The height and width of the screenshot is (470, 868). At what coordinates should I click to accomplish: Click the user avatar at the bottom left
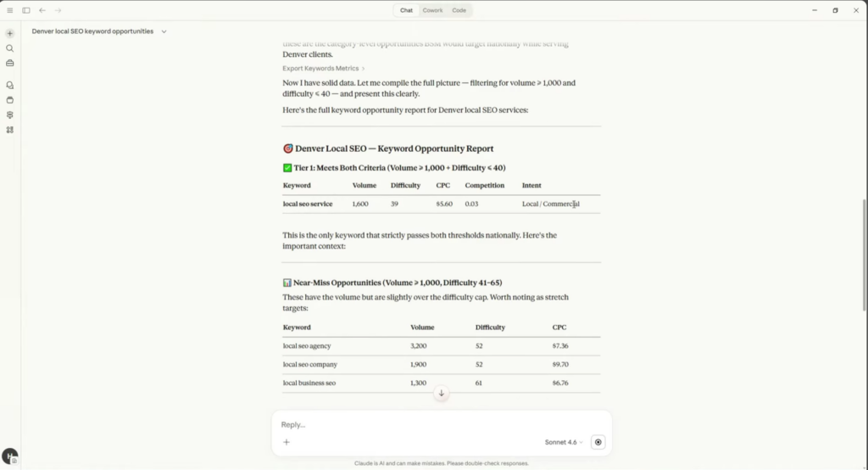[x=9, y=456]
